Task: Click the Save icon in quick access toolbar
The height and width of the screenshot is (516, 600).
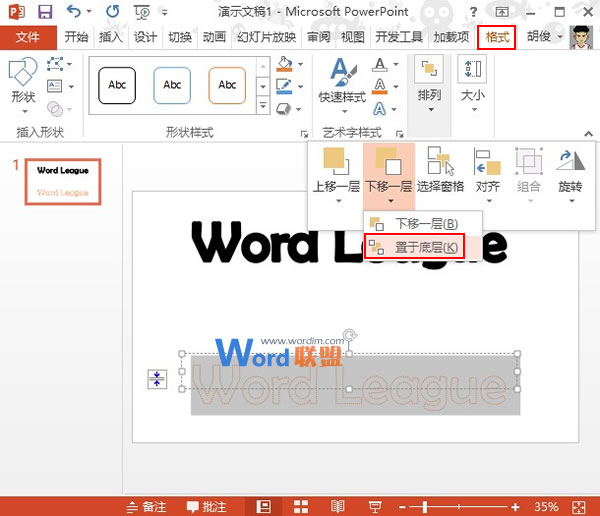Action: (x=45, y=12)
